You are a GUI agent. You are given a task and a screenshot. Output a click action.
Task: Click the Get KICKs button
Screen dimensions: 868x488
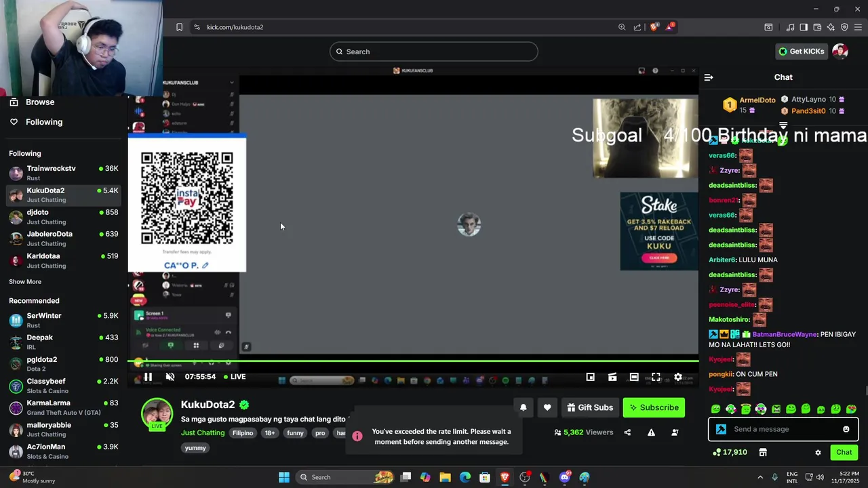802,52
